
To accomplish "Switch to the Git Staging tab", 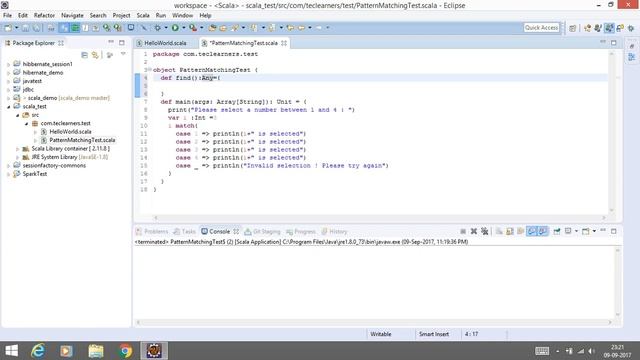I will 262,231.
